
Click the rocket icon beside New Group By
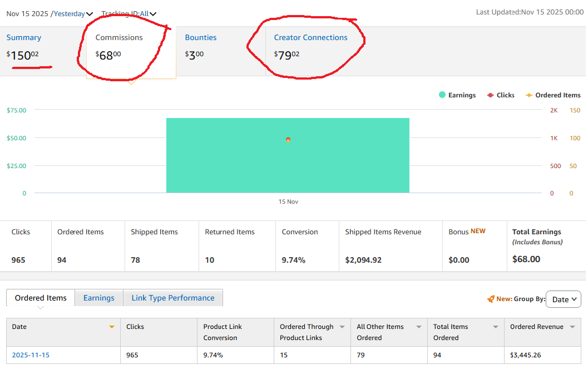(491, 299)
